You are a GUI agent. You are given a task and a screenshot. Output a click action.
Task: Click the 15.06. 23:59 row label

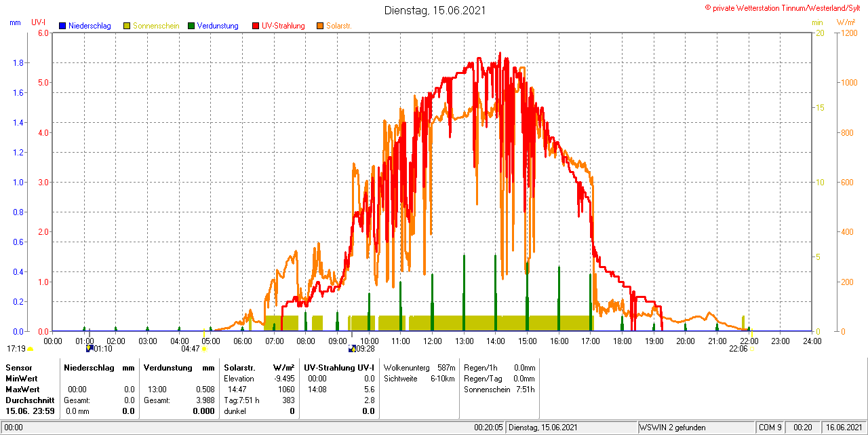point(30,411)
